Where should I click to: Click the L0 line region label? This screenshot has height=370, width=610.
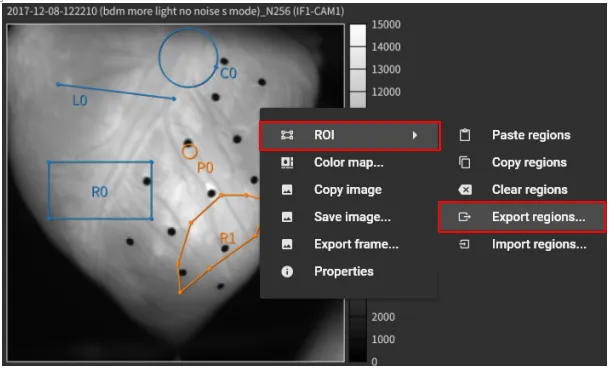[80, 101]
